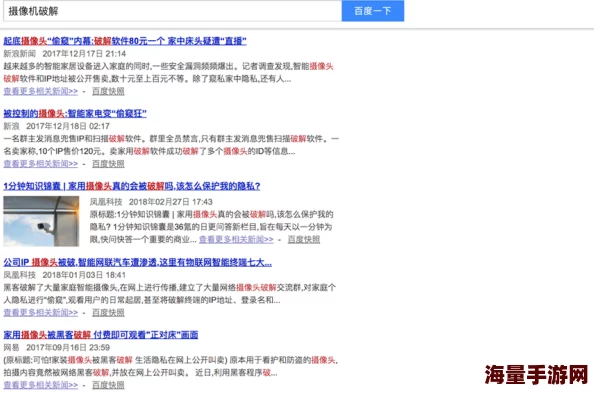Open headline 1分钟知识锦囊 家用摄像头真的会被破解吗
The width and height of the screenshot is (594, 393).
click(132, 186)
